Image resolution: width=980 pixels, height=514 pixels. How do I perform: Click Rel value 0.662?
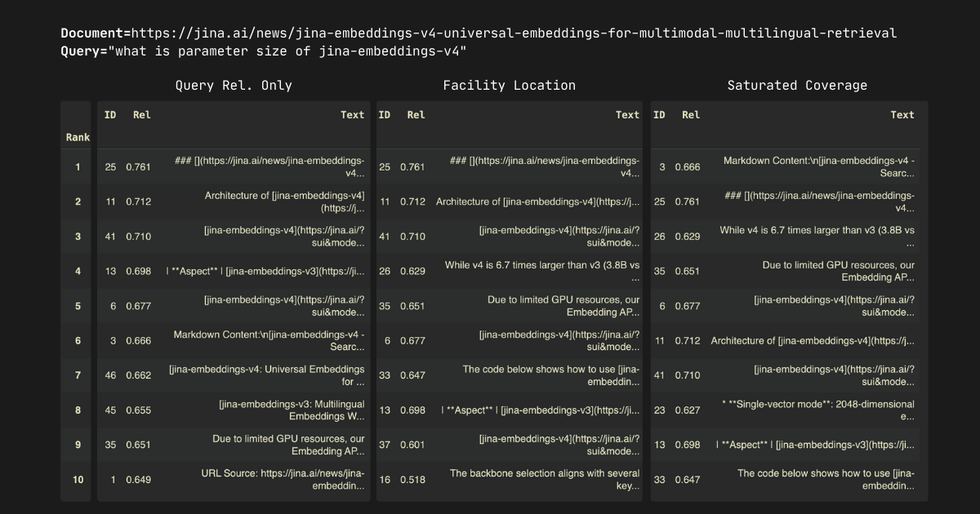tap(139, 375)
